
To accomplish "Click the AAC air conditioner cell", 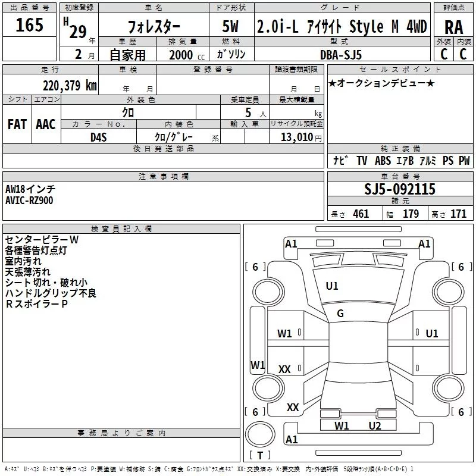I will [x=46, y=124].
